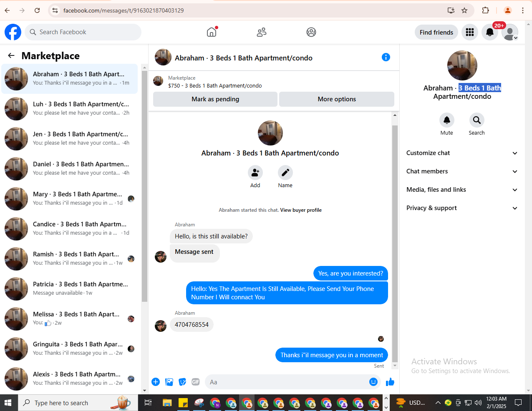The image size is (532, 411).
Task: Choose a sticker icon in composer
Action: coord(182,382)
